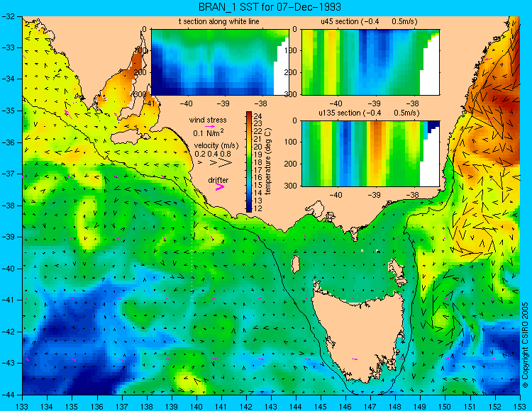The width and height of the screenshot is (532, 411).
Task: Click main map latitude label -42
Action: (8, 332)
